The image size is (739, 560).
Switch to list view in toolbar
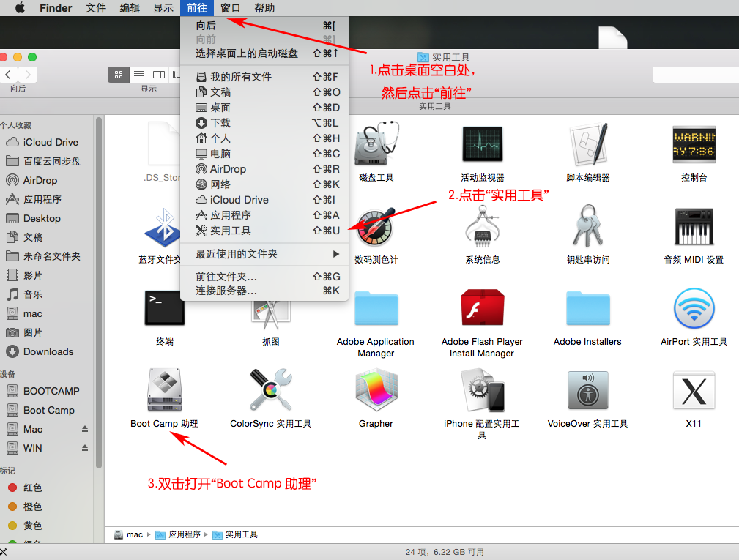(139, 75)
